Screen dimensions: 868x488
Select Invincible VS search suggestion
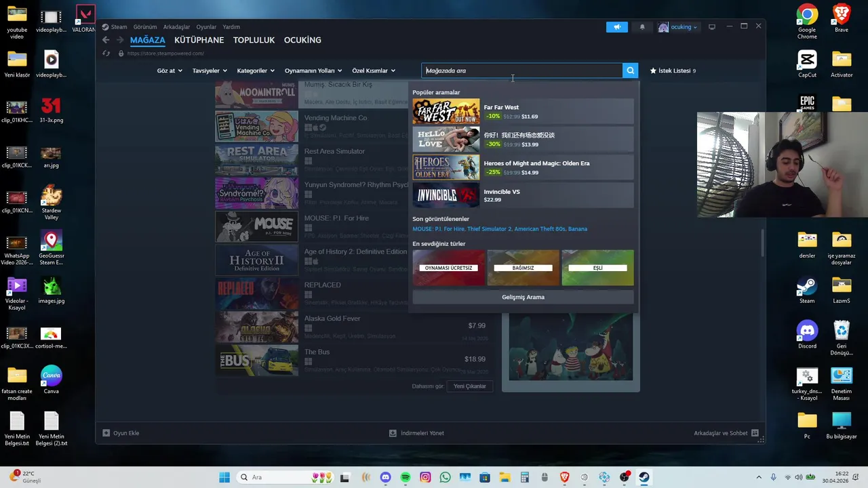tap(523, 195)
